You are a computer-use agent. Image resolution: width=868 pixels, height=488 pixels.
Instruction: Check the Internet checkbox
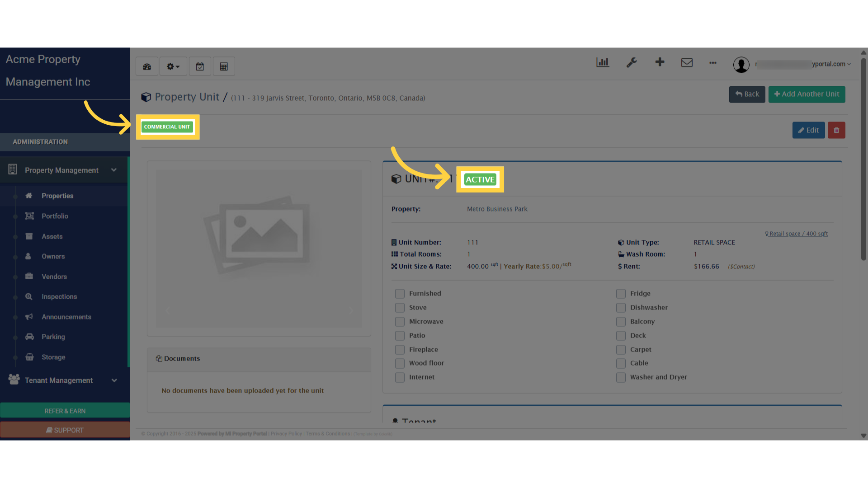pos(400,377)
